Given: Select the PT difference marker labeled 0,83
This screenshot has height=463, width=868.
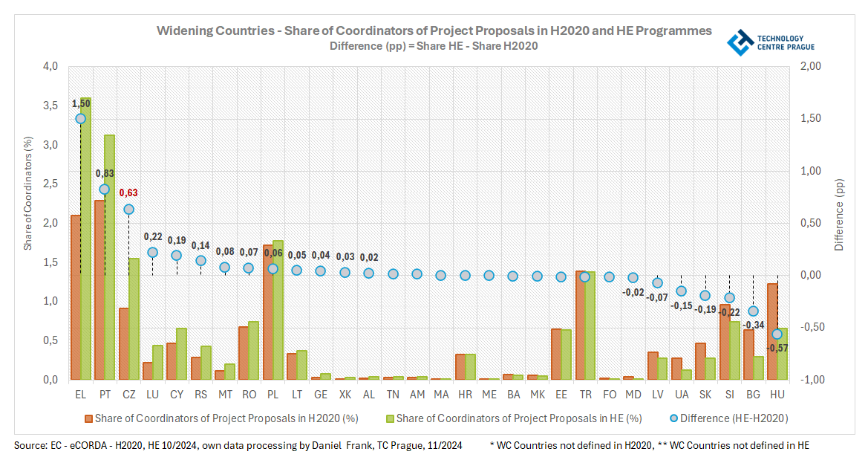Looking at the screenshot, I should click(105, 189).
